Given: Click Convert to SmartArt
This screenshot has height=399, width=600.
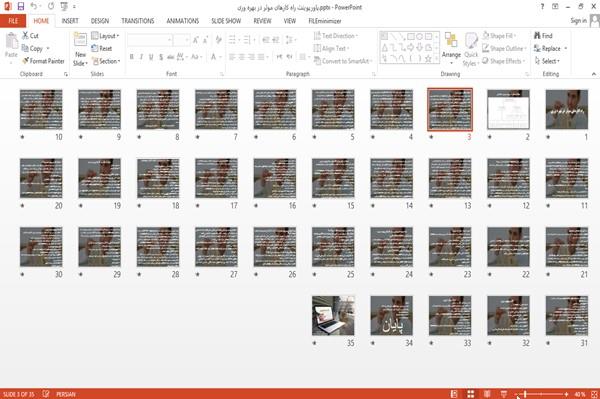Looking at the screenshot, I should coord(343,61).
